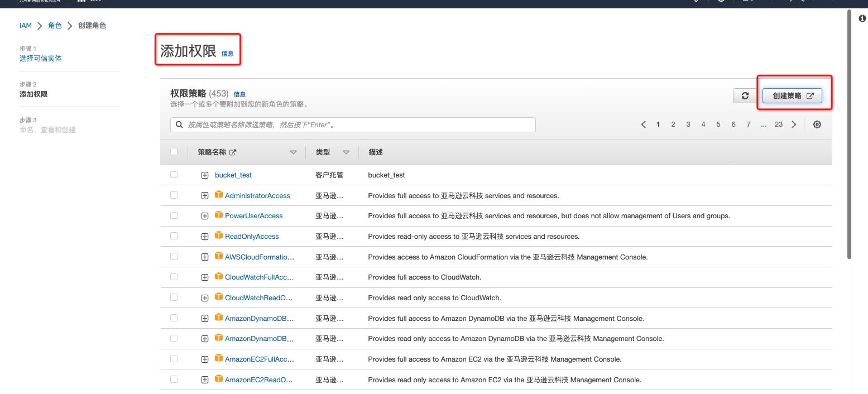868x394 pixels.
Task: Click external link icon beside 策略名称 header
Action: coord(233,152)
